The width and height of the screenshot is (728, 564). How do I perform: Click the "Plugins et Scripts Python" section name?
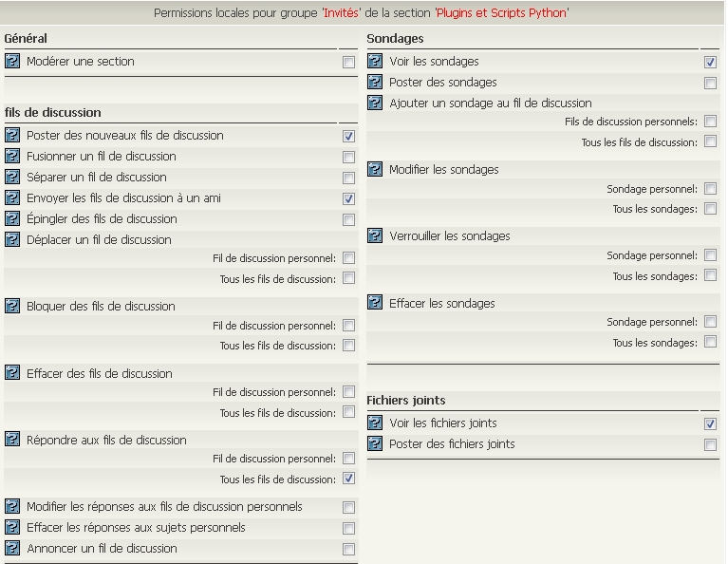pos(501,13)
